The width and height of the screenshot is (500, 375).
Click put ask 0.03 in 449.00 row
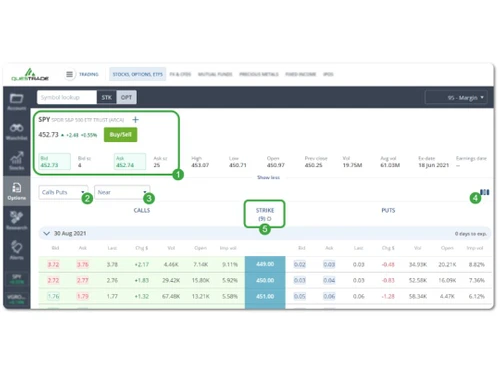pyautogui.click(x=329, y=265)
